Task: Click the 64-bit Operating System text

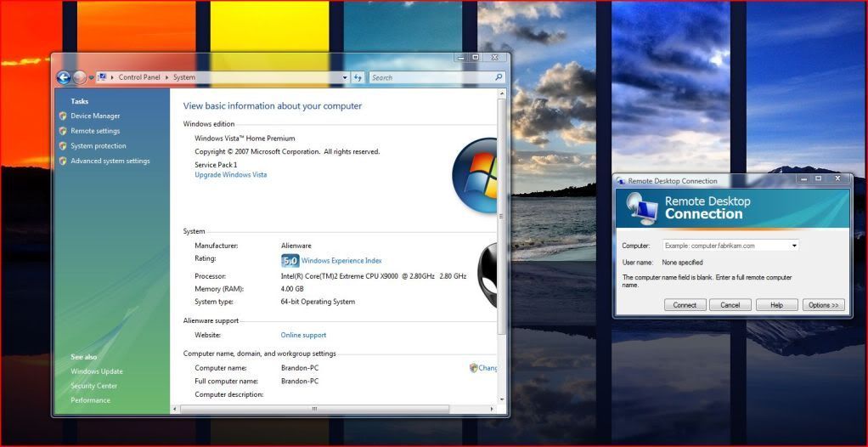Action: tap(318, 302)
